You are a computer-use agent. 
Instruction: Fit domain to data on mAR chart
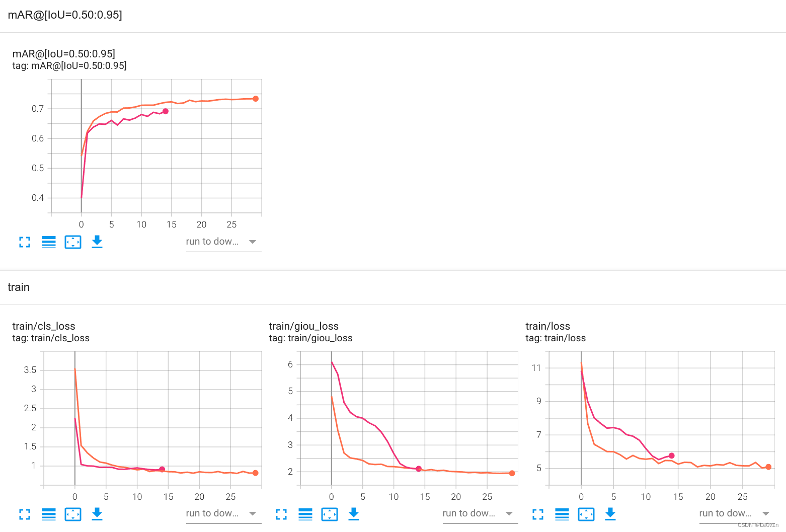click(x=73, y=242)
